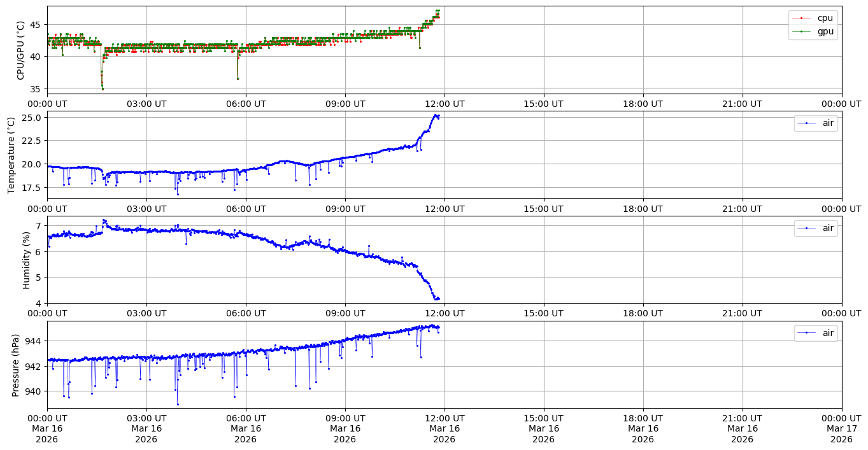Image resolution: width=868 pixels, height=450 pixels.
Task: Select the air legend in Pressure plot
Action: (x=827, y=333)
